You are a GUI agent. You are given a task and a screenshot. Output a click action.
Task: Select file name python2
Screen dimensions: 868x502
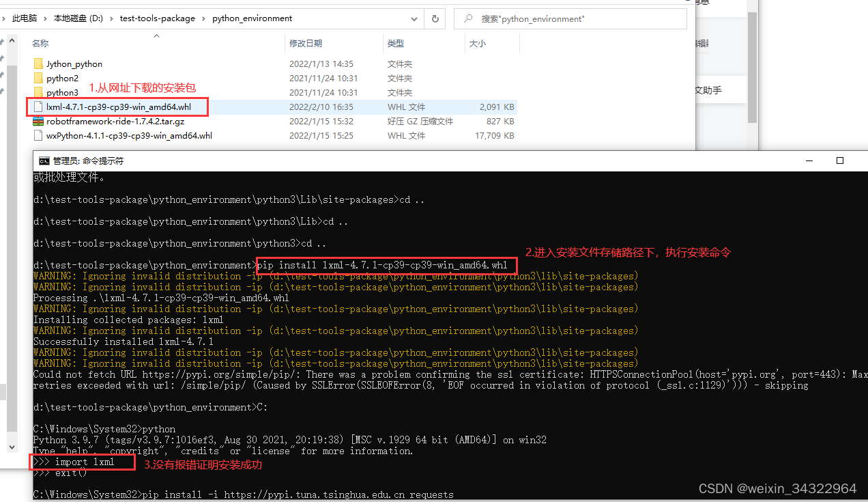[x=63, y=79]
